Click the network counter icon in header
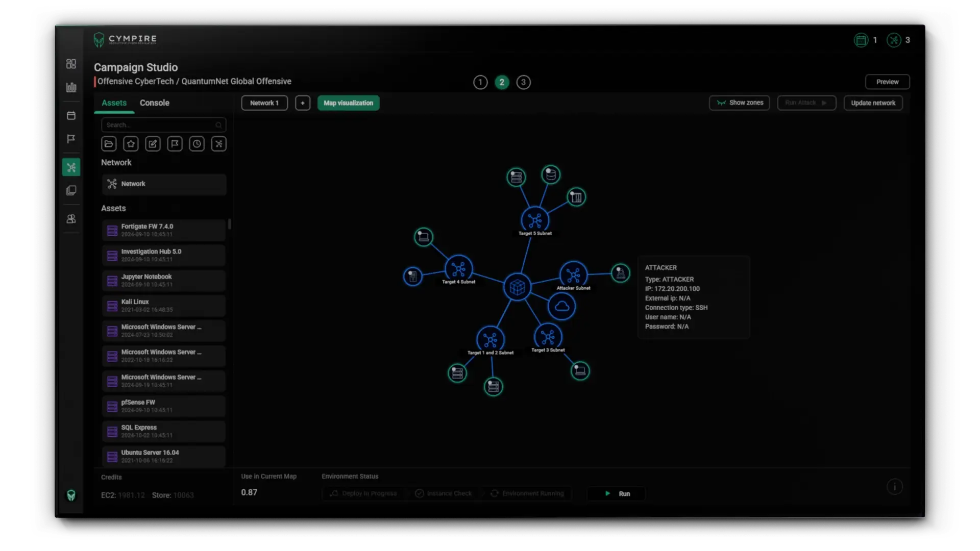Image resolution: width=980 pixels, height=551 pixels. [x=894, y=40]
